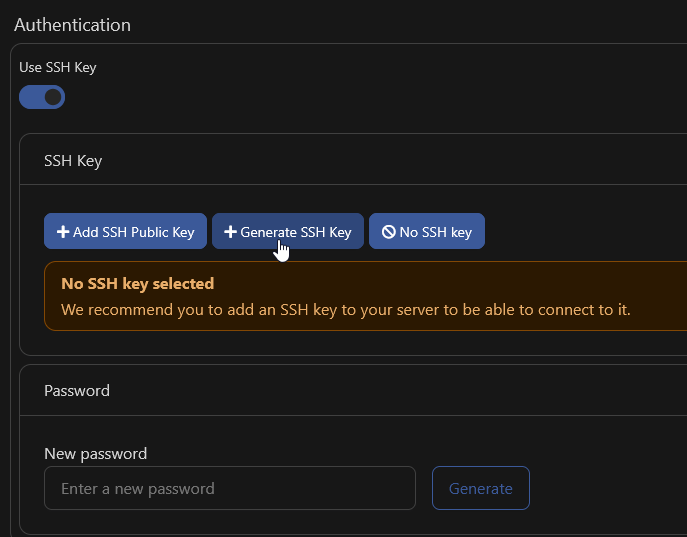Focus the New password input field
The image size is (687, 537).
(x=230, y=488)
